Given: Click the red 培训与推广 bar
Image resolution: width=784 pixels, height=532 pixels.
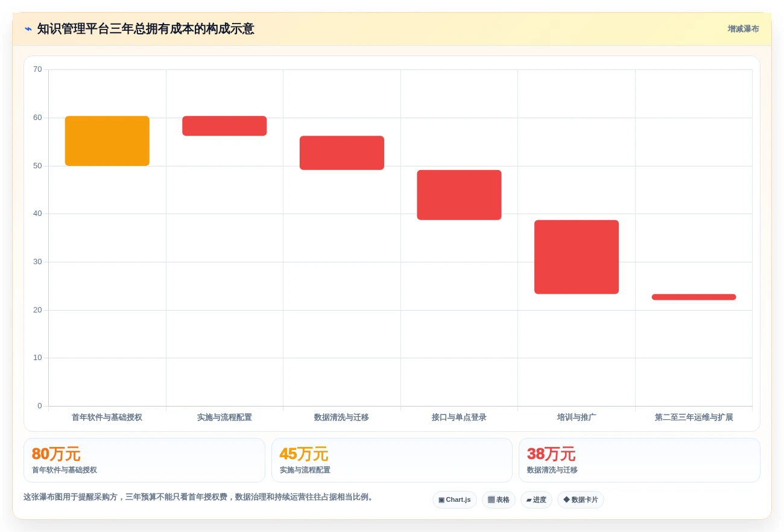Looking at the screenshot, I should [577, 257].
